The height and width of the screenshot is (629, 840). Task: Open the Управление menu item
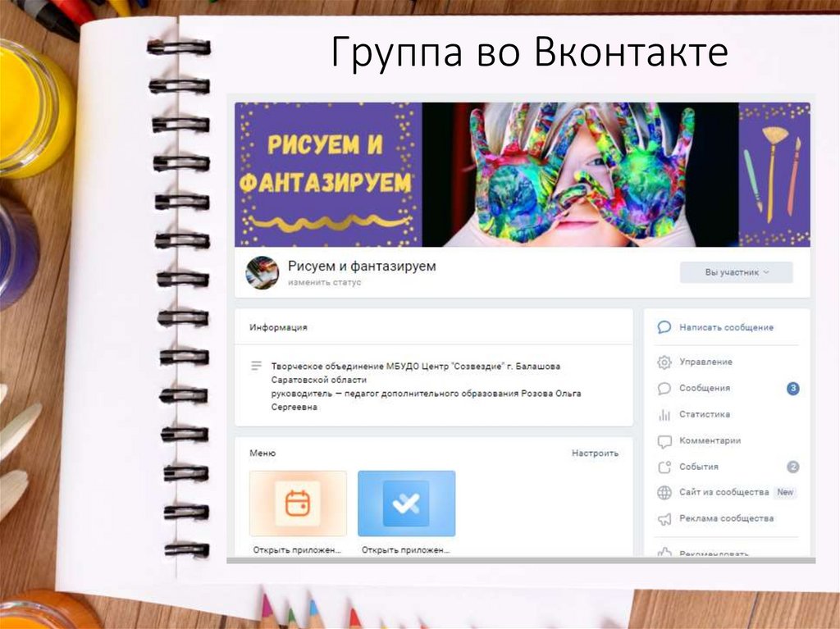tap(705, 362)
